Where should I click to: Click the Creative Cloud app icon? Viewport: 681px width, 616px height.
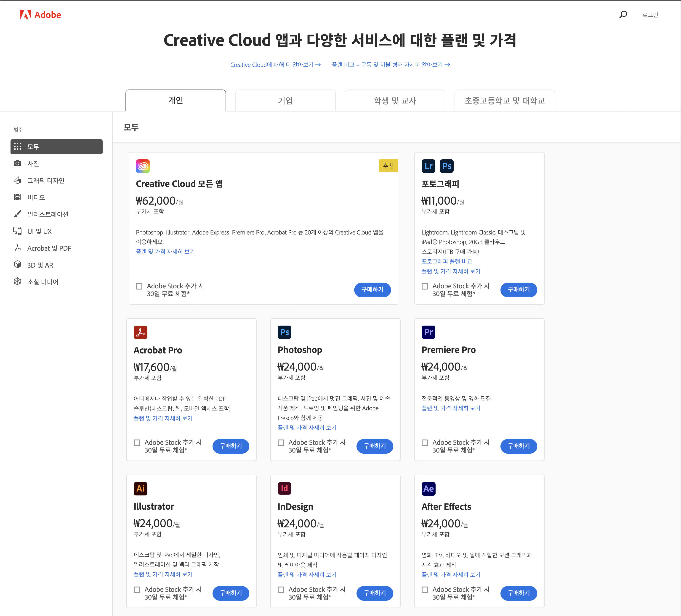[x=143, y=166]
